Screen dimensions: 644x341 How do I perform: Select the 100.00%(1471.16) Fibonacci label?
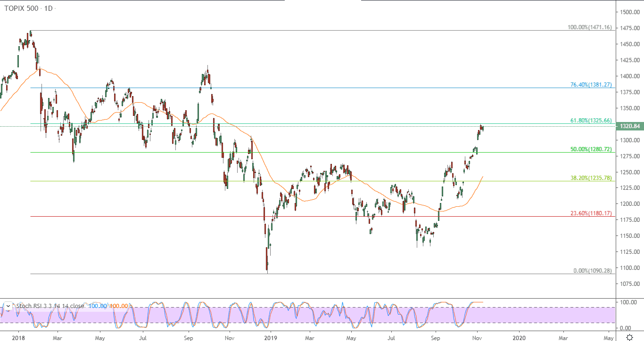coord(590,27)
